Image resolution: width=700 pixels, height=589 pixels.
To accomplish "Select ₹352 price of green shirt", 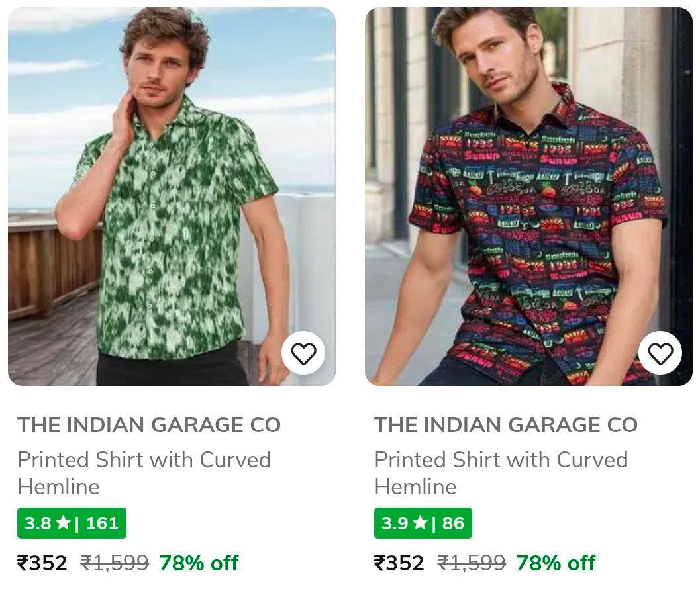I will (x=42, y=563).
